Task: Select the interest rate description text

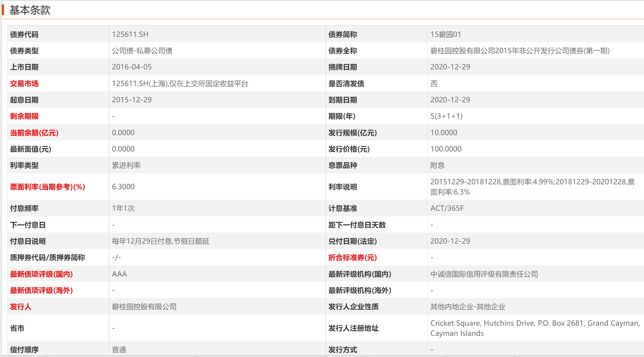Action: pyautogui.click(x=532, y=187)
